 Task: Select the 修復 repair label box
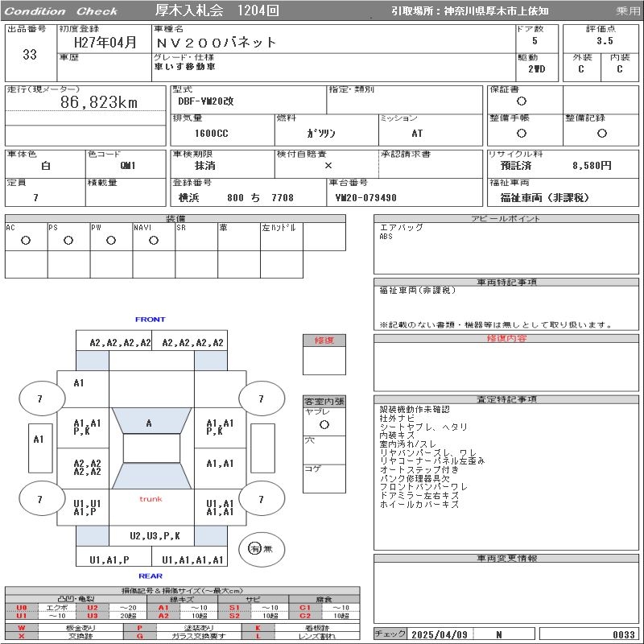click(x=324, y=341)
